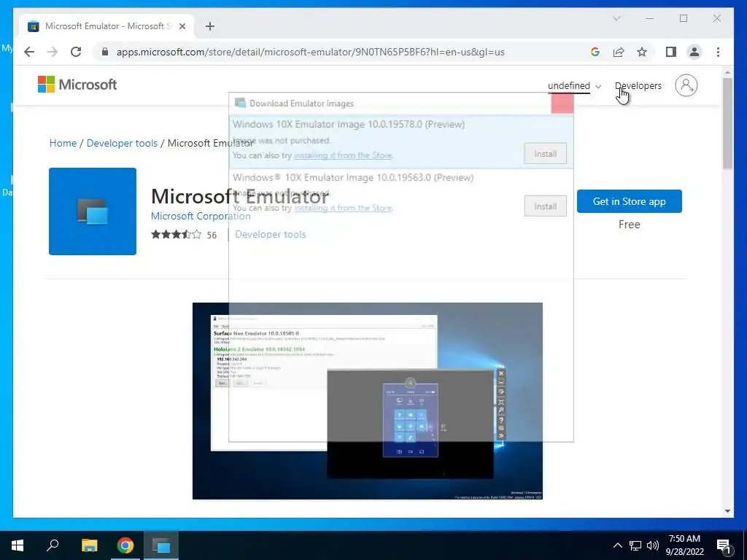Screen dimensions: 747x560
Task: Open Developer tools breadcrumb link
Action: tap(122, 143)
